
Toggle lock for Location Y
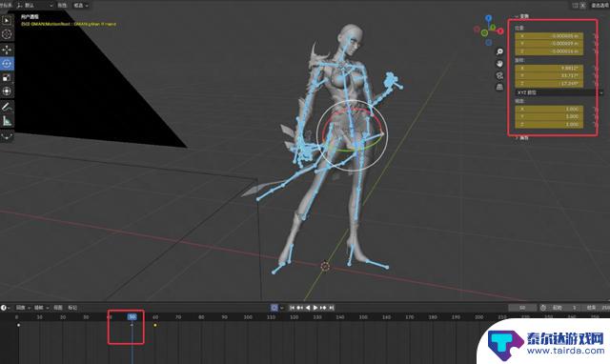pyautogui.click(x=595, y=44)
